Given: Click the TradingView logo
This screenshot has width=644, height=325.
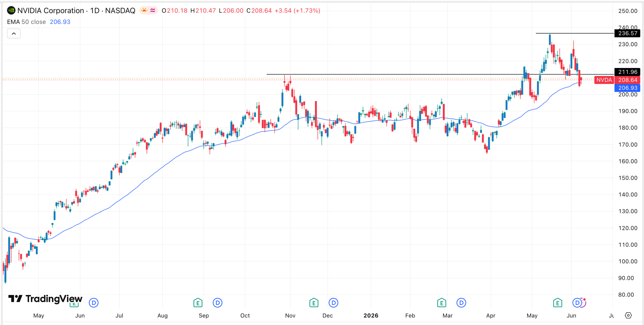Looking at the screenshot, I should point(45,299).
